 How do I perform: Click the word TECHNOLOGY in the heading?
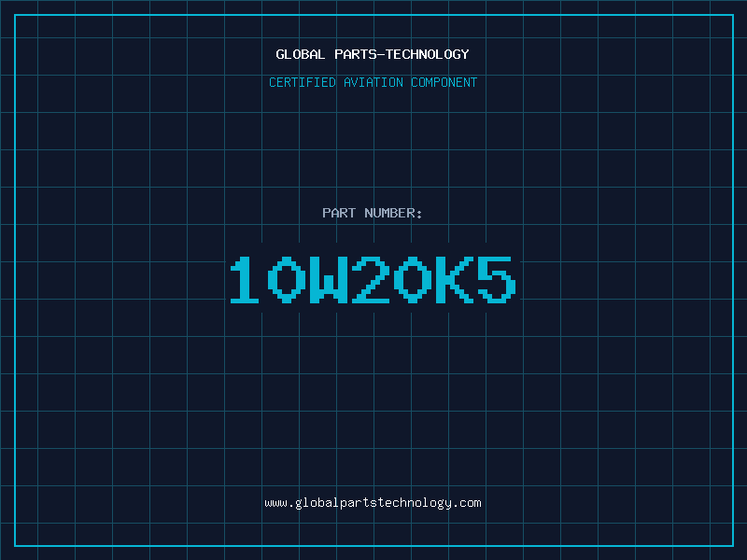(428, 54)
